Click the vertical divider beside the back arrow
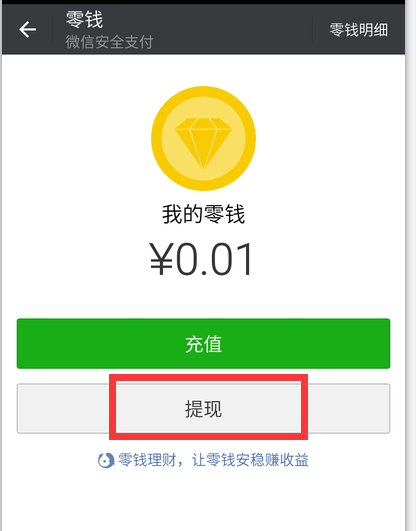The image size is (416, 531). tap(53, 29)
